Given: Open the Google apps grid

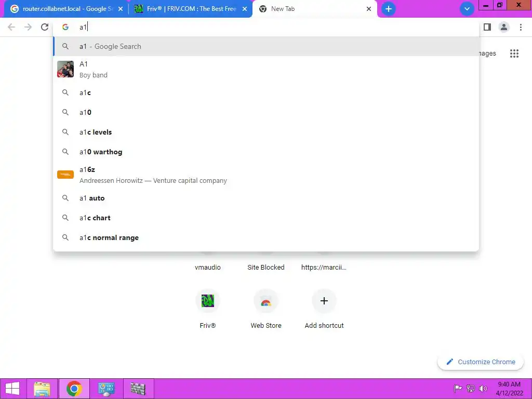Looking at the screenshot, I should tap(514, 54).
